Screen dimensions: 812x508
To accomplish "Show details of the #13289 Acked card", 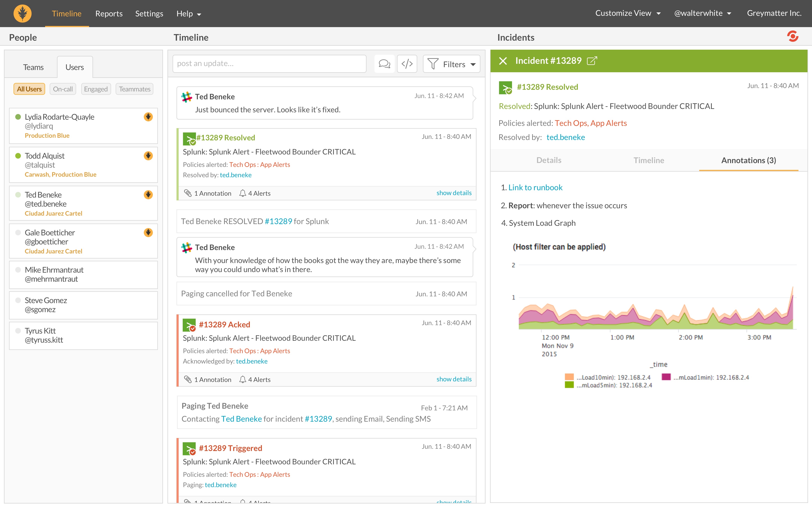I will click(x=454, y=379).
